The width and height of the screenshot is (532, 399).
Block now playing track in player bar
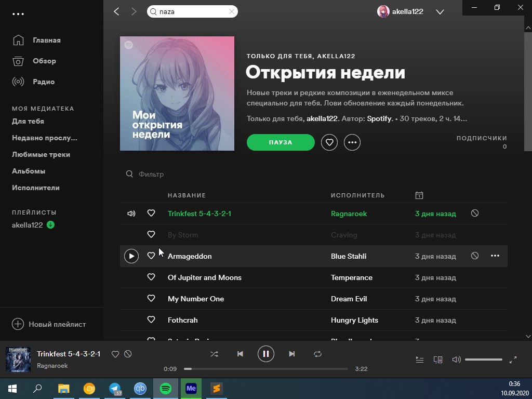(128, 354)
